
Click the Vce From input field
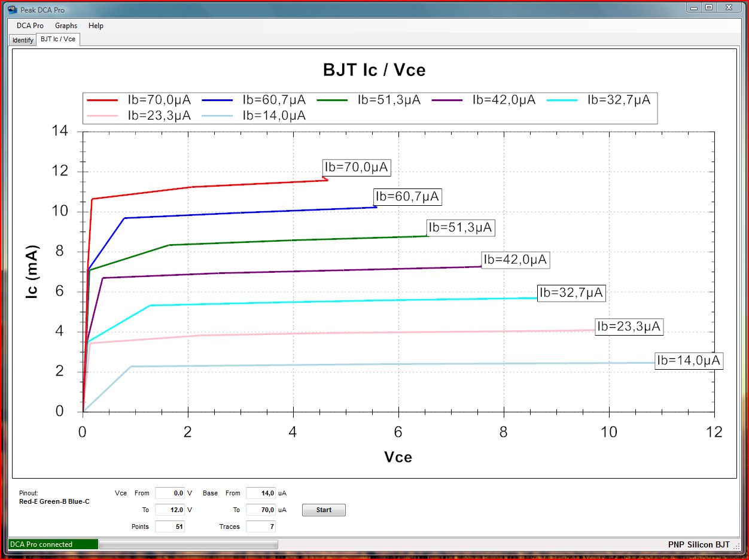click(170, 493)
